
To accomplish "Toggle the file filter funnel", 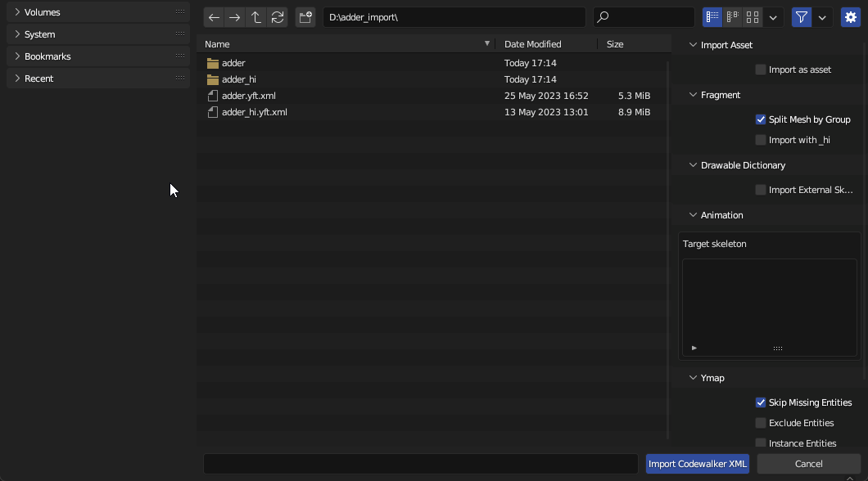I will click(801, 17).
